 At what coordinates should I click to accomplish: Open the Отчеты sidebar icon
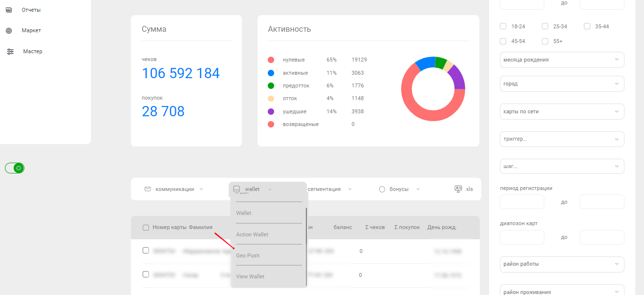coord(9,9)
